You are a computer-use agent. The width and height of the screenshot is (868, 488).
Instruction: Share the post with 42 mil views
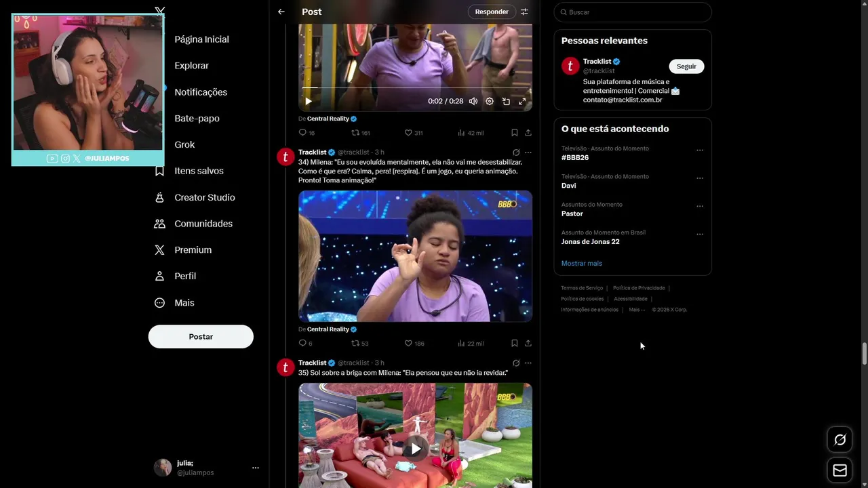pos(528,133)
